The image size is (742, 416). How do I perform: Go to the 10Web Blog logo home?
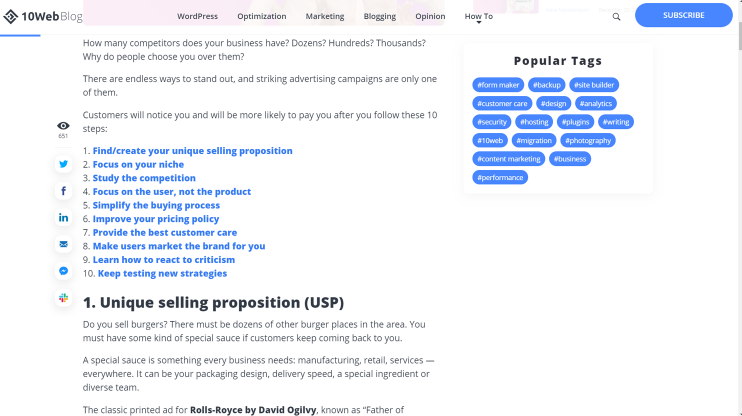[x=43, y=17]
